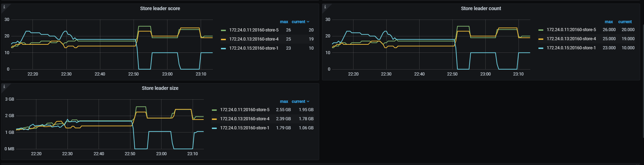Screen dimensions: 644x165
Task: Click yellow color swatch for store-4 in size legend
Action: pos(214,119)
